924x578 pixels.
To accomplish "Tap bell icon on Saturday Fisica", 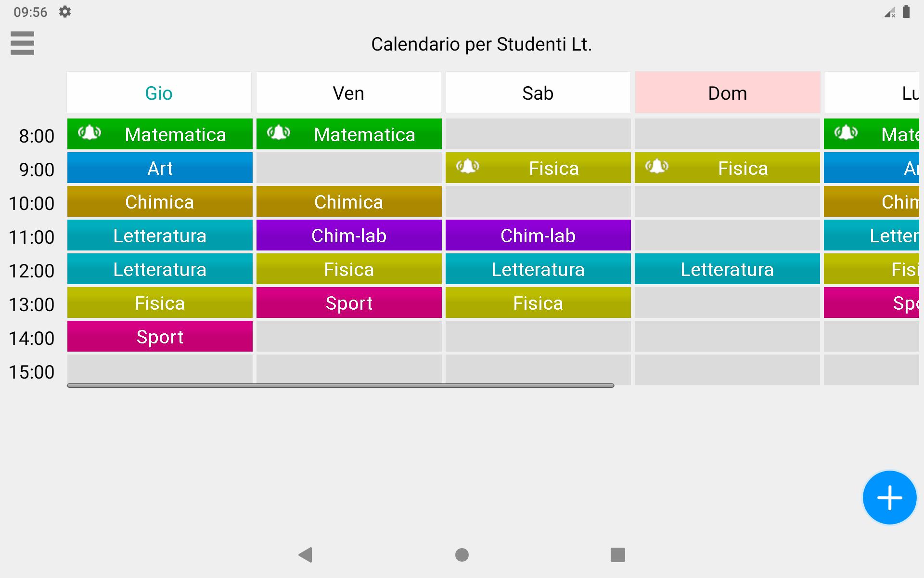I will click(468, 166).
